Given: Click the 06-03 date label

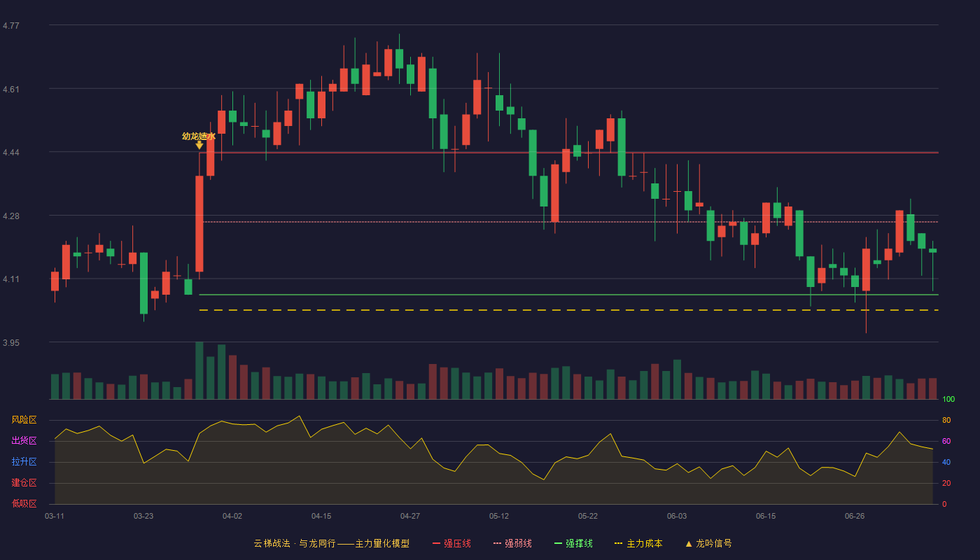Looking at the screenshot, I should 677,516.
